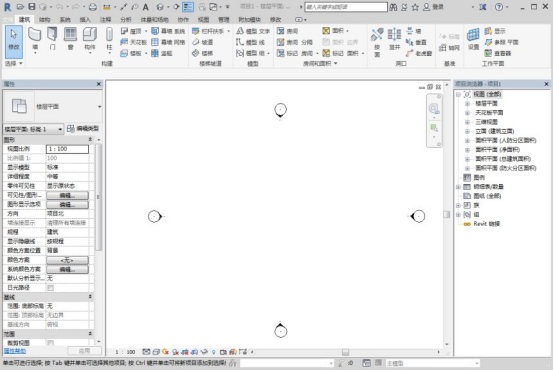Open the view type selector dropdown (楼层平面)
Image resolution: width=553 pixels, height=370 pixels.
(99, 107)
